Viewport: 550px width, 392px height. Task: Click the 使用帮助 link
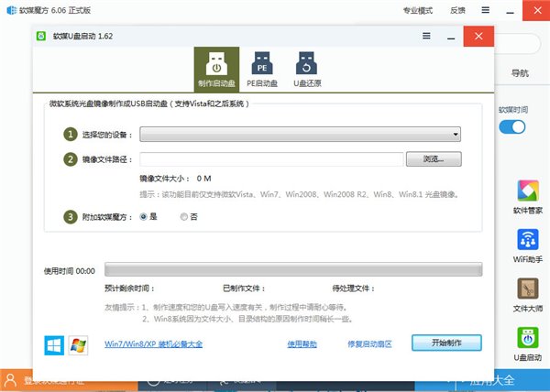pyautogui.click(x=302, y=344)
